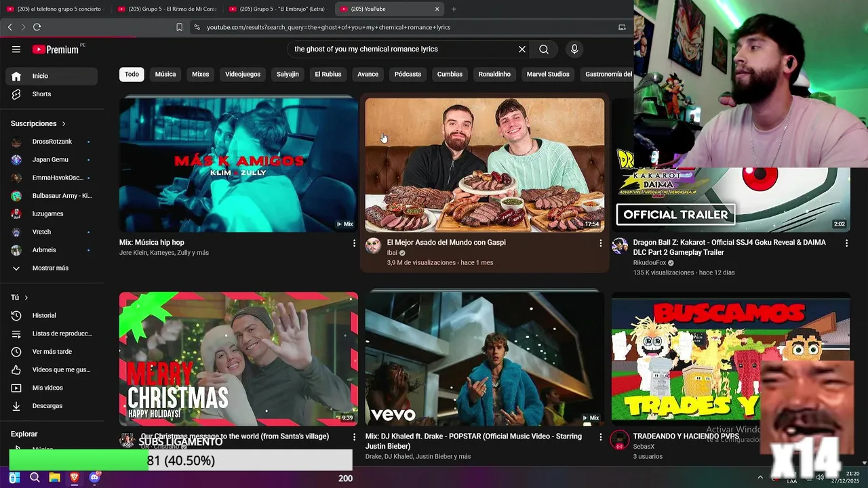Expand the 'Tú' section arrow
Screen dimensions: 868x488
[x=26, y=298]
